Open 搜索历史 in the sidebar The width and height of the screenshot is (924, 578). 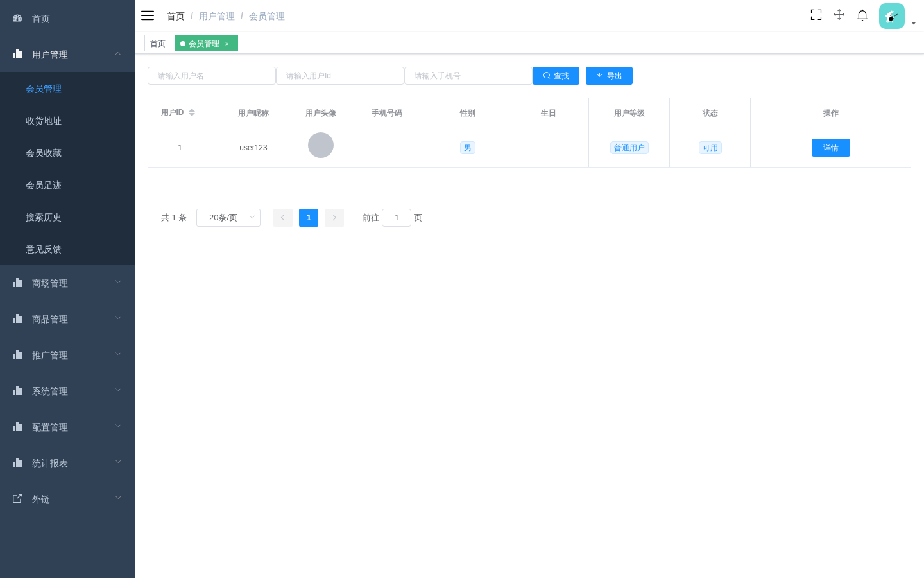(67, 217)
